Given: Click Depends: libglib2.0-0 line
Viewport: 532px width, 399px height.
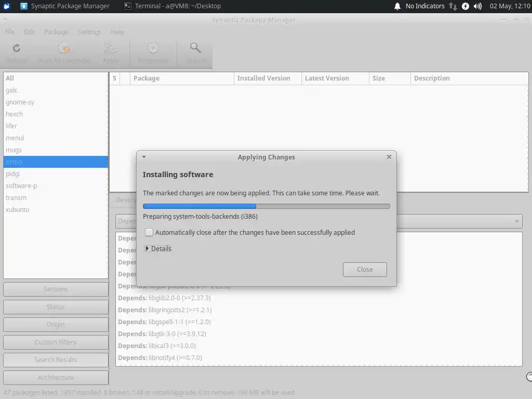Looking at the screenshot, I should (164, 298).
